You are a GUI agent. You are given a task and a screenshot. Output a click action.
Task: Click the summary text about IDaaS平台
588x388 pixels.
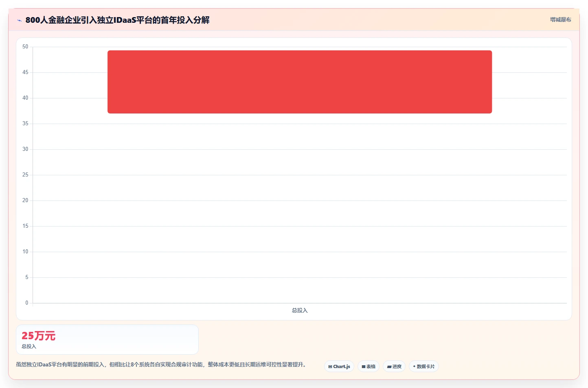click(161, 364)
